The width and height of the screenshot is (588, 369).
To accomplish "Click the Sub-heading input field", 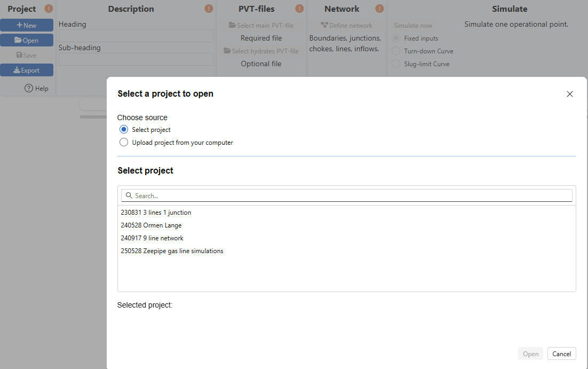I will click(136, 59).
